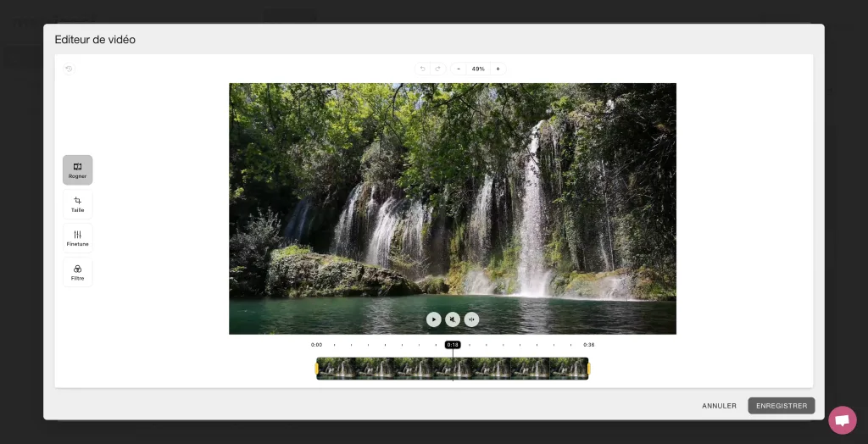Click the 0:18 playhead marker
Screen dimensions: 868x444
[453, 345]
